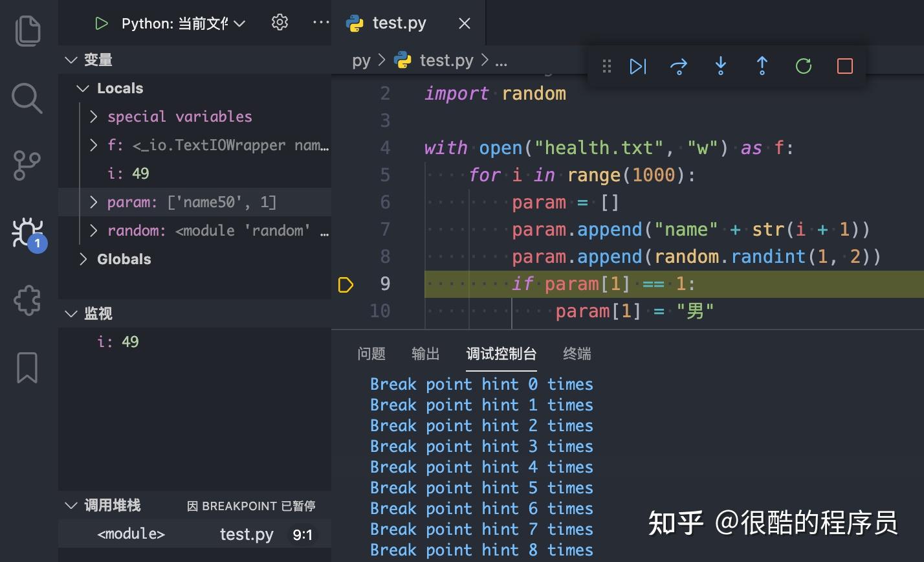Click the Step Out icon
This screenshot has height=562, width=924.
click(762, 66)
